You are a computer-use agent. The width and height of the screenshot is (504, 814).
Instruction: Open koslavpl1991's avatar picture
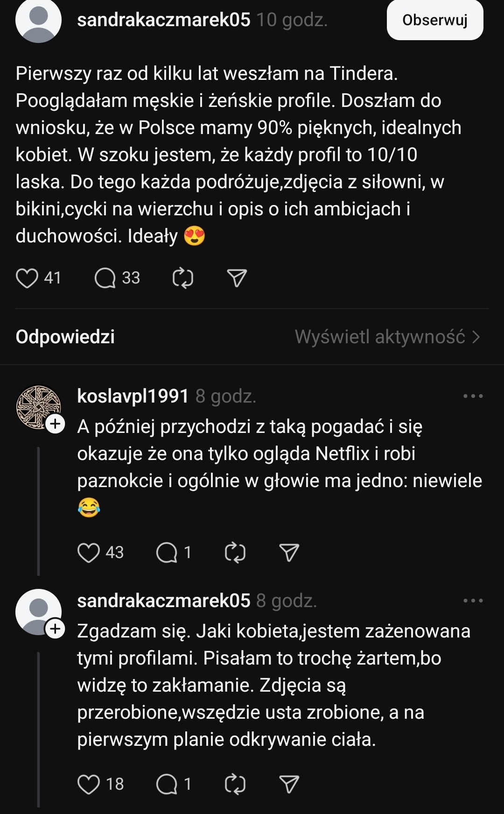pos(36,405)
